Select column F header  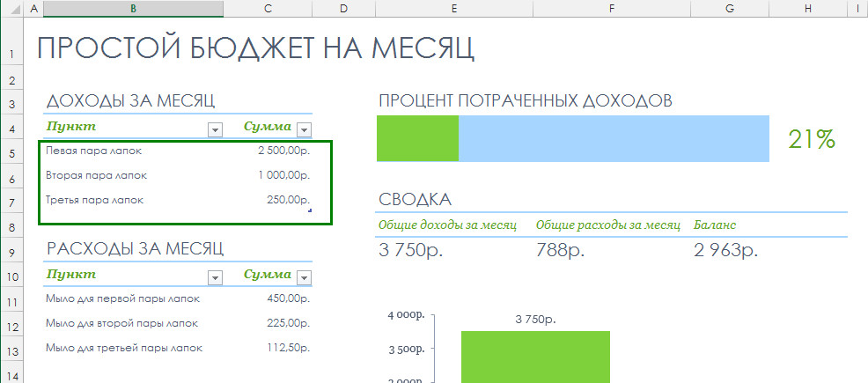pyautogui.click(x=612, y=8)
